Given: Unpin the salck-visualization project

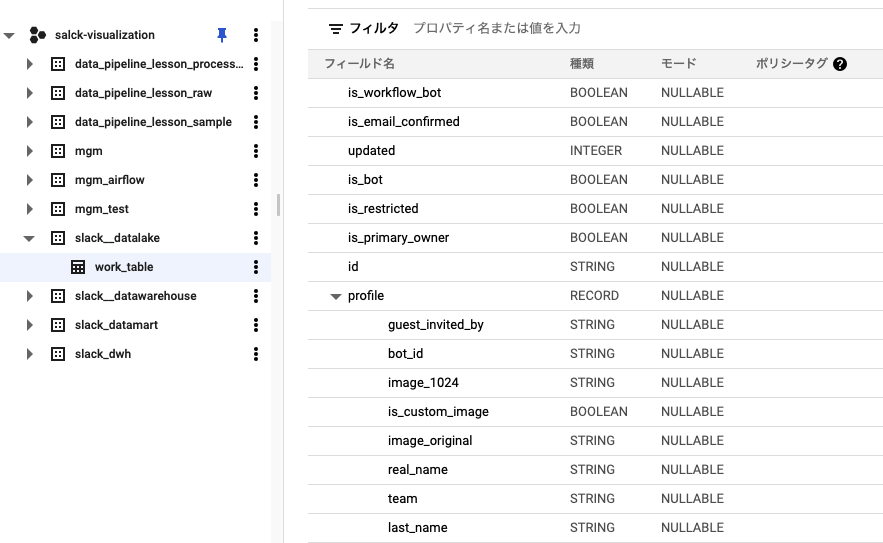Looking at the screenshot, I should [222, 35].
